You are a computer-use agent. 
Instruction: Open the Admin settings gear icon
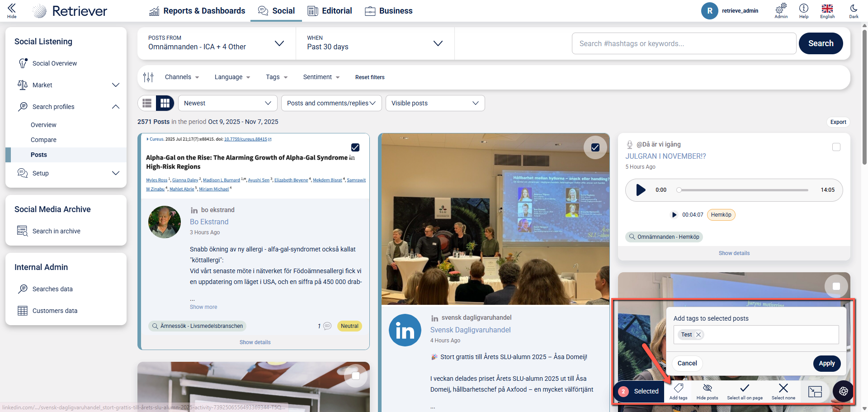(x=781, y=10)
